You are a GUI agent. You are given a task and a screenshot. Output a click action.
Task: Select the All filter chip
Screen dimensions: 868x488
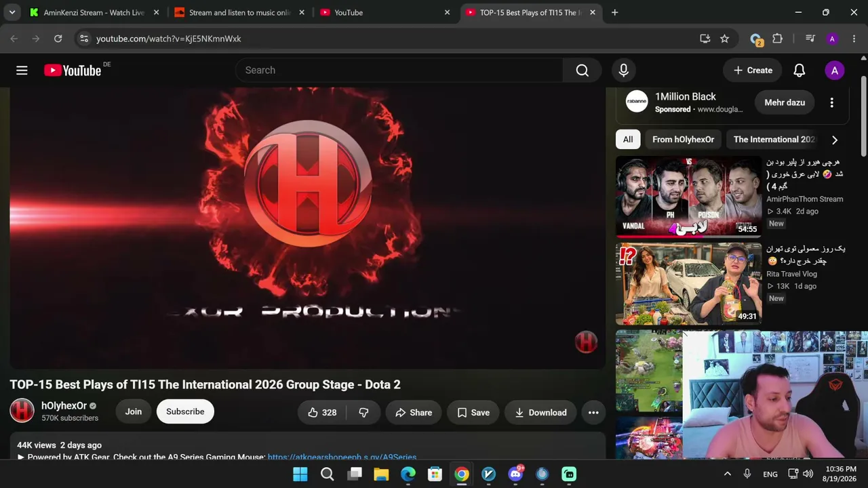coord(628,140)
